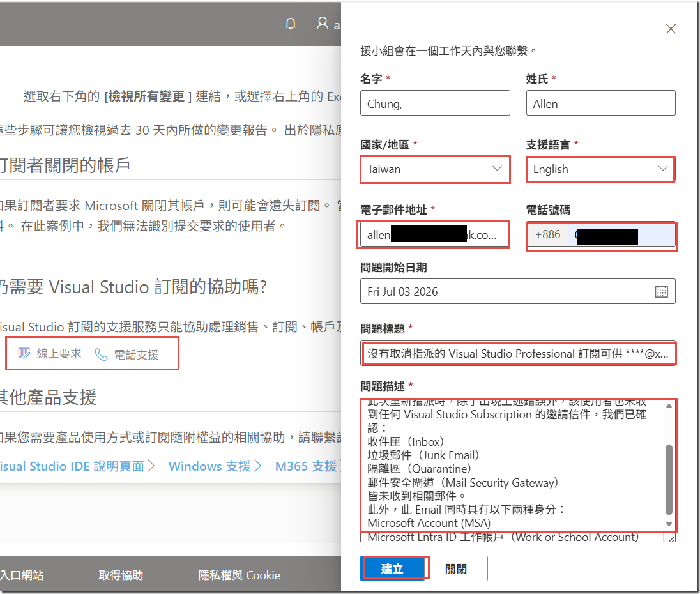Click the 垃圾郵件 (Junk Email) line
Image resolution: width=700 pixels, height=594 pixels.
coord(423,455)
